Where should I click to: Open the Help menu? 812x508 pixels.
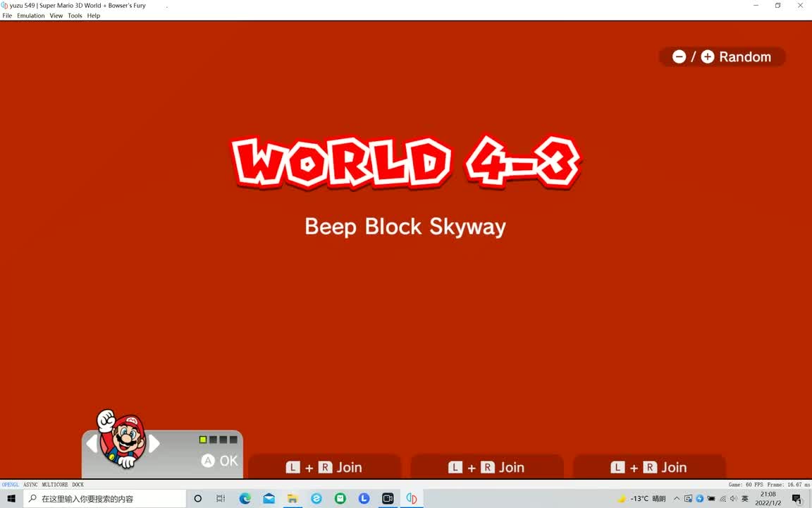point(94,16)
